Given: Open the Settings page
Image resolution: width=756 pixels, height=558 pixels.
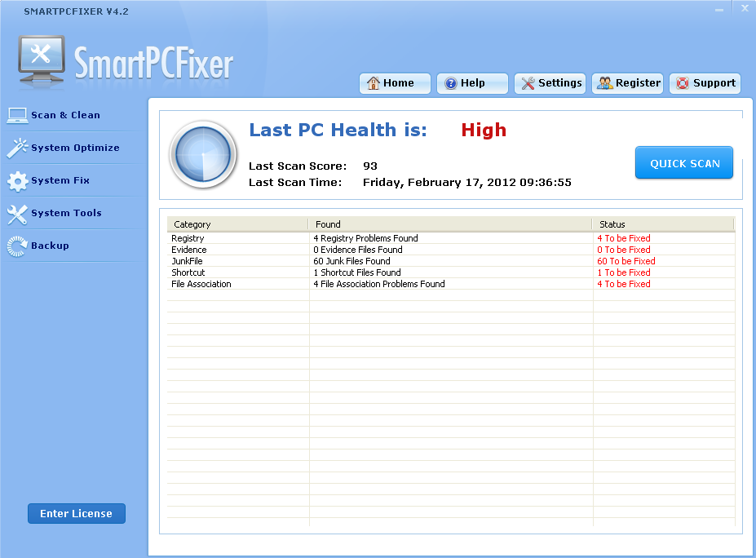Looking at the screenshot, I should click(x=550, y=83).
